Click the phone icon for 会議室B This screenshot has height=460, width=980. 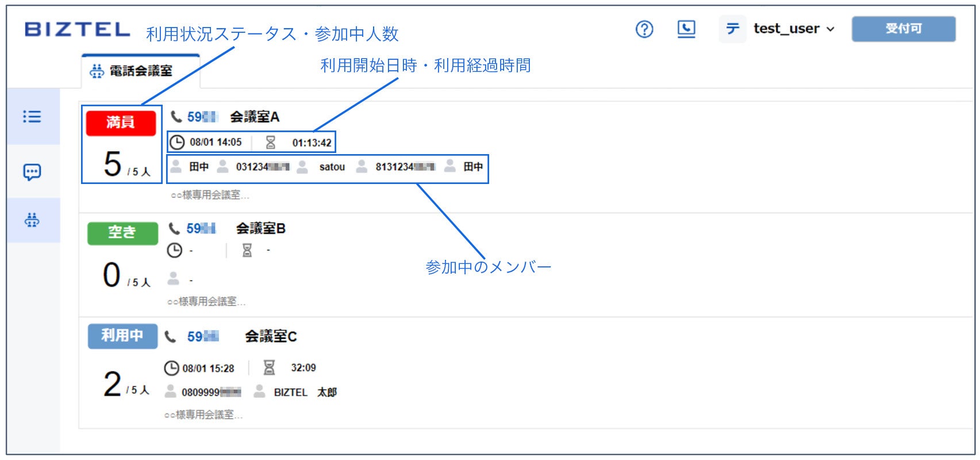point(174,229)
